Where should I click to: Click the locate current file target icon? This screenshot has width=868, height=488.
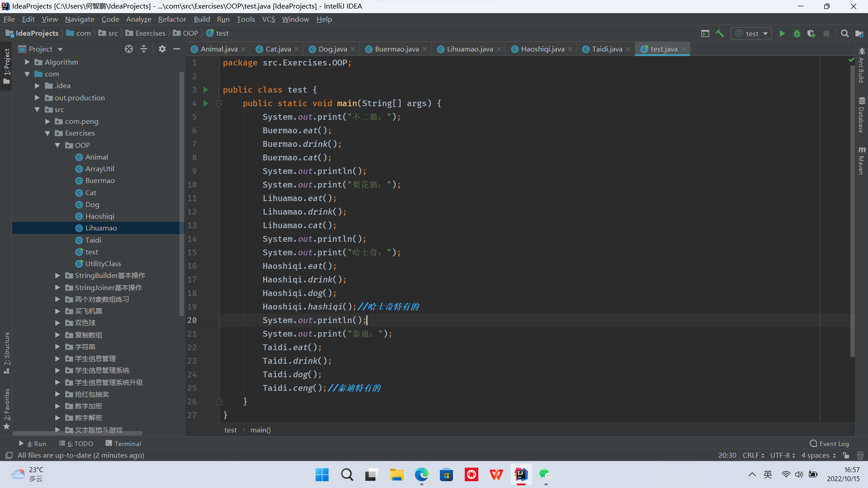tap(129, 49)
